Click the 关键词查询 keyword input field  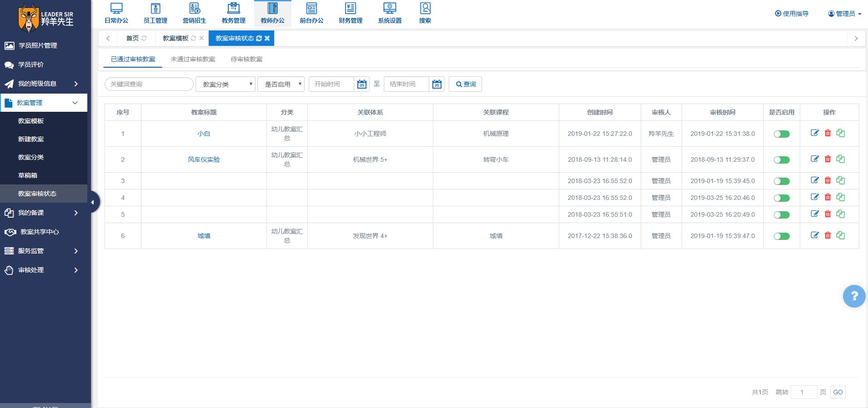coord(149,84)
